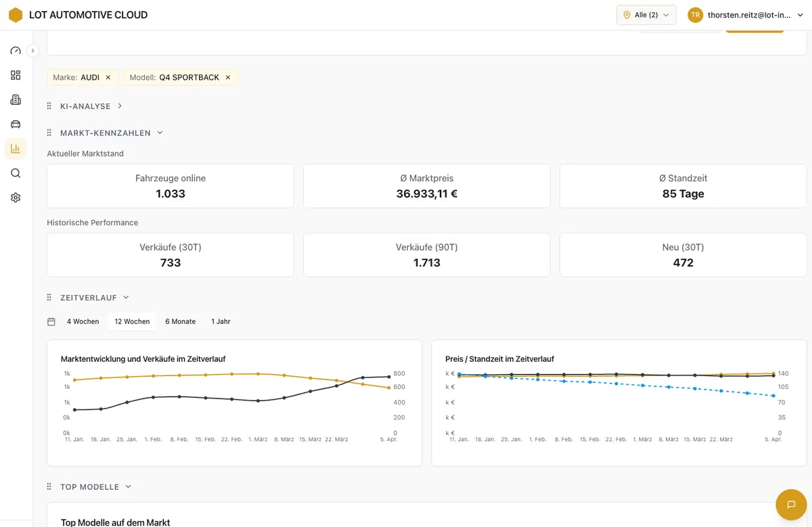This screenshot has height=527, width=812.
Task: Switch to 6 Monate time range
Action: (x=180, y=321)
